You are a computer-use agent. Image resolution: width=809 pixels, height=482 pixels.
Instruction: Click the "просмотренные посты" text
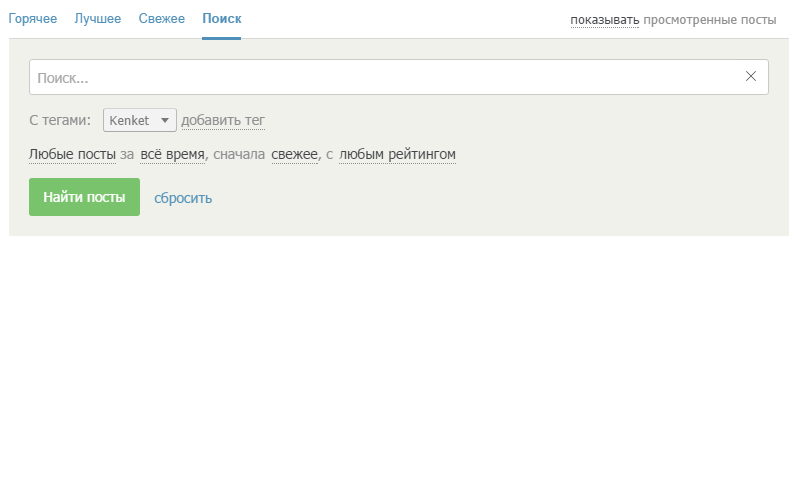(709, 20)
